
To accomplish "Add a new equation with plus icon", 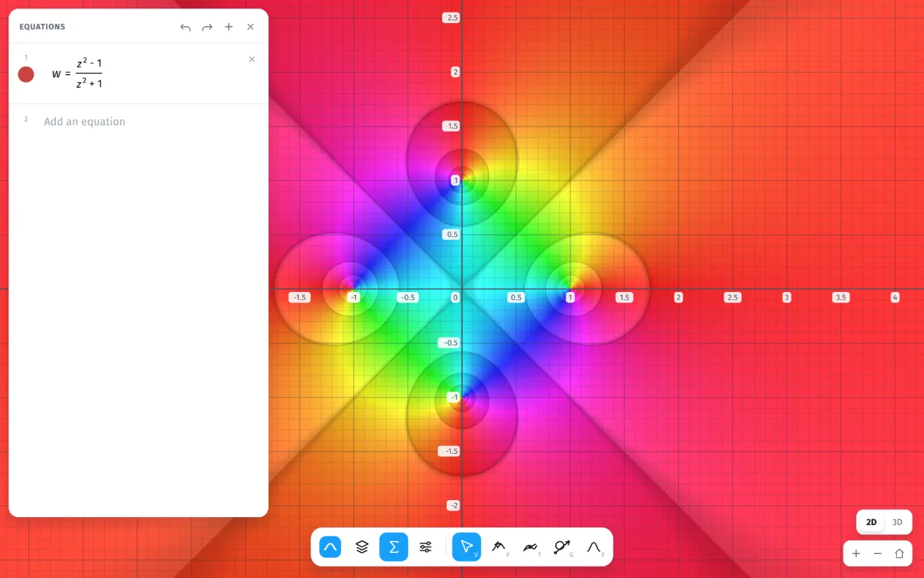I will (x=229, y=27).
